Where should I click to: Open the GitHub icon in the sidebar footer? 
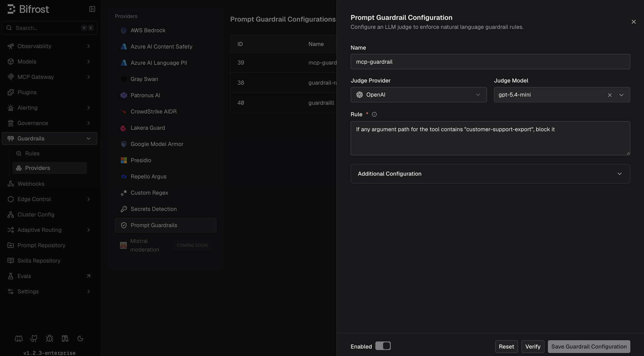tap(34, 338)
